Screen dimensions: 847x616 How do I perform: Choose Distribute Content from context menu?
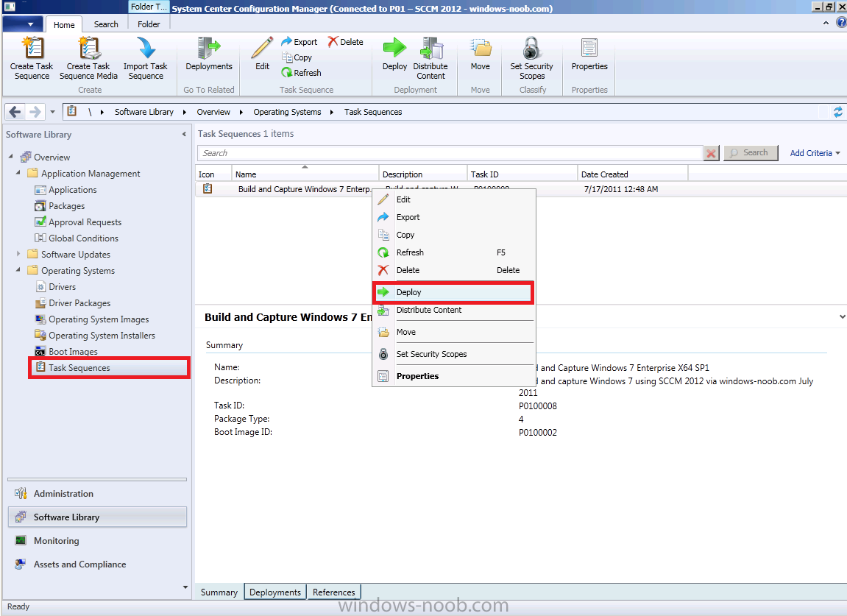(x=454, y=310)
